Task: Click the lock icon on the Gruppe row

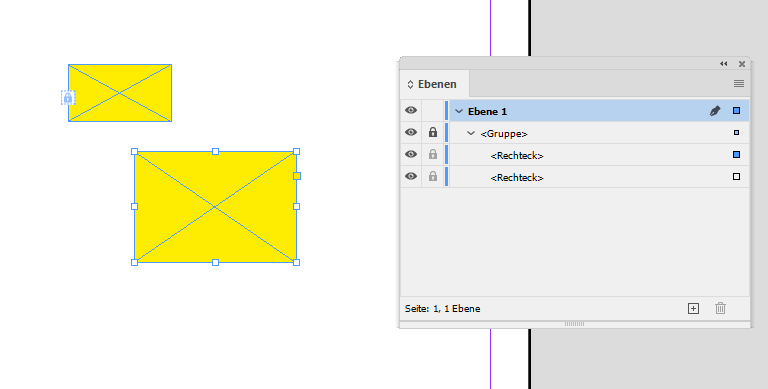Action: (x=432, y=132)
